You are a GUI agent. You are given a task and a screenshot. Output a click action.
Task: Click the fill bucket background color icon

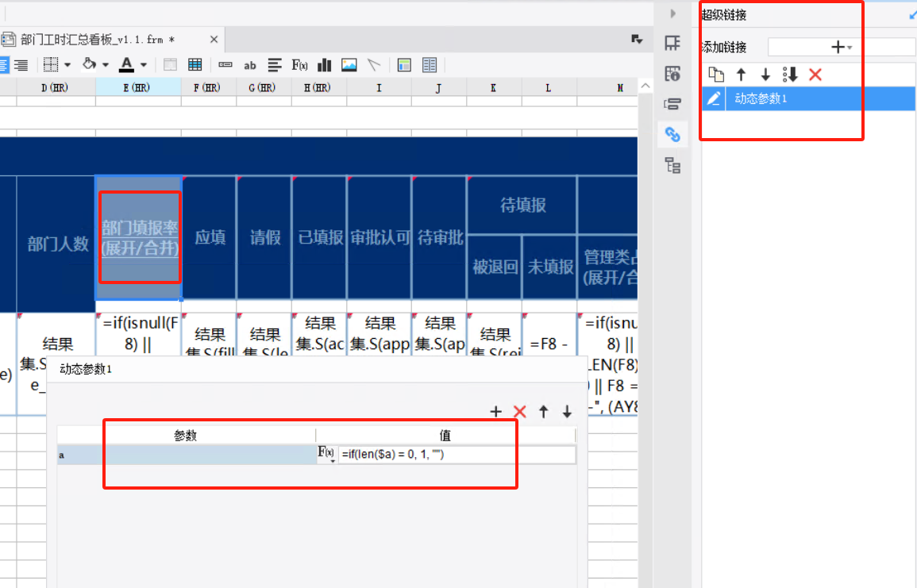point(90,63)
